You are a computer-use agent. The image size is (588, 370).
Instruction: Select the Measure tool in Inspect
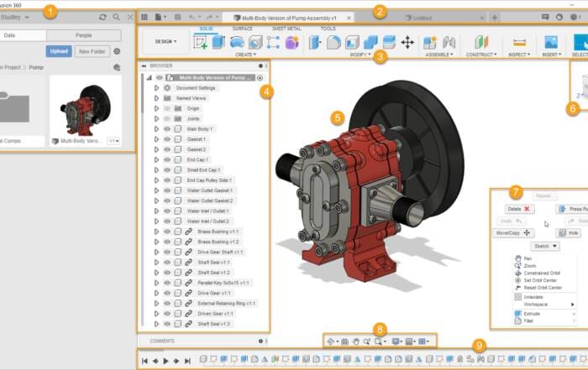[519, 42]
